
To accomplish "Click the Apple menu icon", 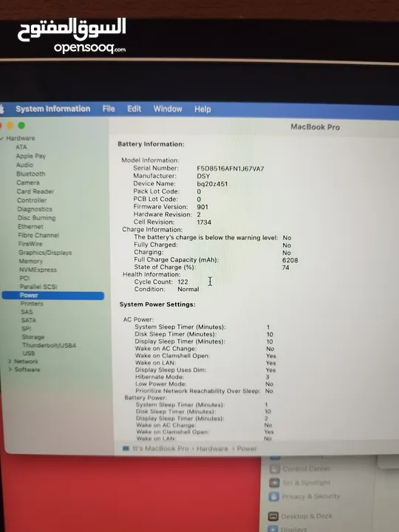I will (x=1, y=109).
